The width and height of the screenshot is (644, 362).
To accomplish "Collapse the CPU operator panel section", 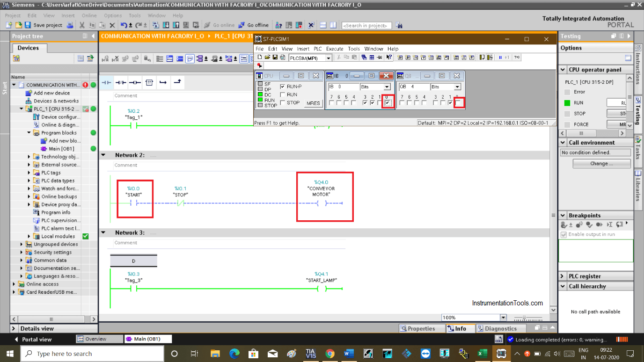I will (563, 70).
